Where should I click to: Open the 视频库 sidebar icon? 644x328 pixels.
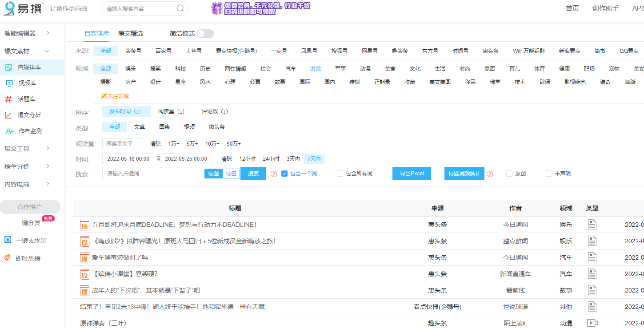(9, 83)
